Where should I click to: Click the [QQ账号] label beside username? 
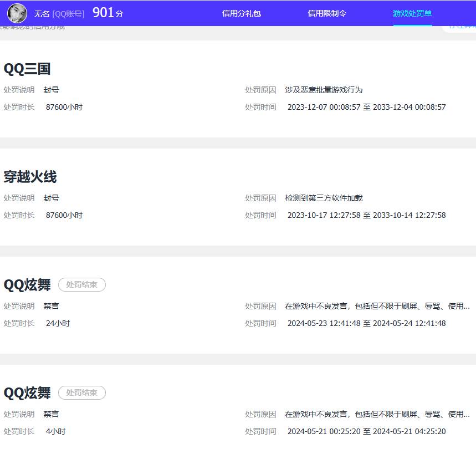coord(68,14)
